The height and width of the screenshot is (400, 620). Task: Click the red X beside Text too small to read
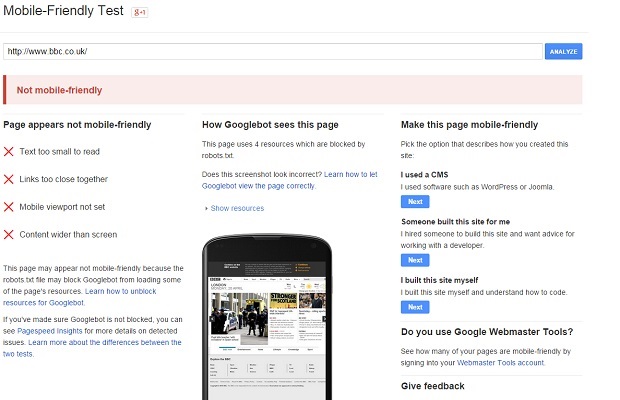point(9,151)
